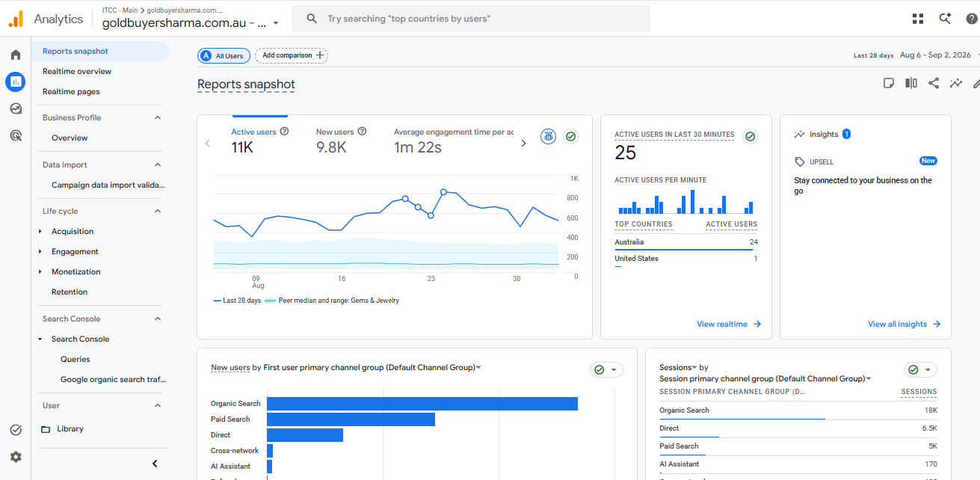Screen dimensions: 980x480
Task: Click the Australia row in top countries
Action: 686,243
